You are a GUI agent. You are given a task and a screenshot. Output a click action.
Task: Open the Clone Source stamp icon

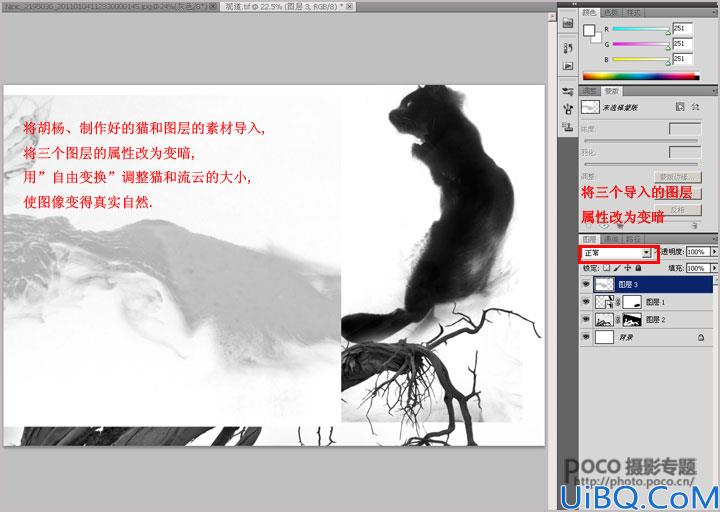[568, 127]
